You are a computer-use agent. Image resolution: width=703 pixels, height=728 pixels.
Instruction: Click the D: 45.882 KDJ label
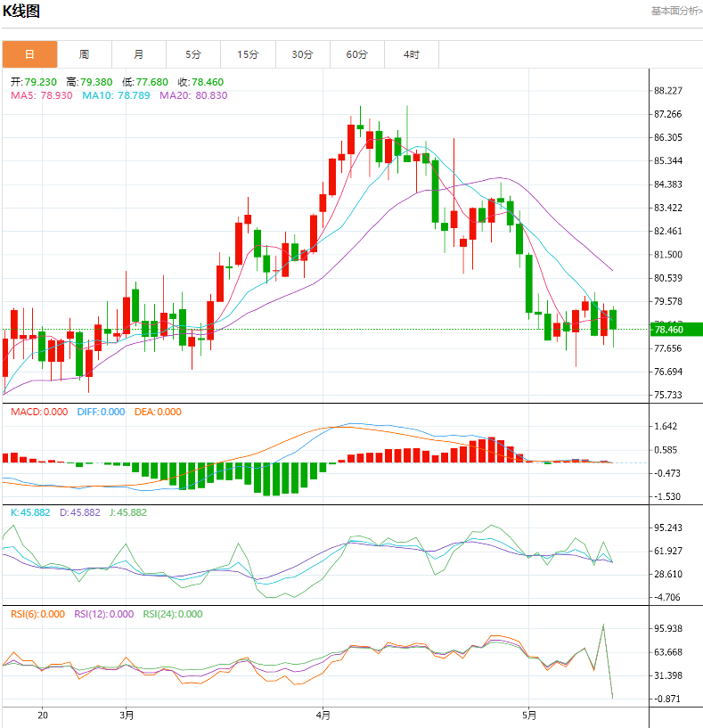point(80,512)
